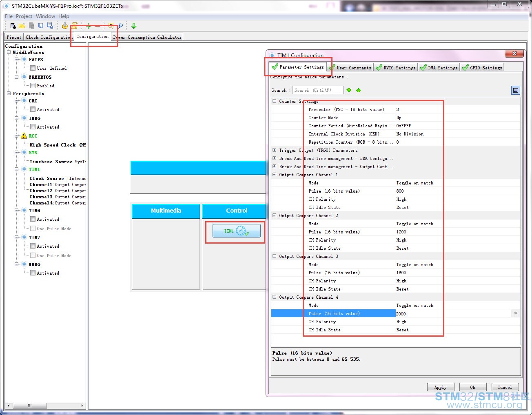Viewport: 532px width, 415px height.
Task: Open the GPIO Settings tab
Action: (x=482, y=68)
